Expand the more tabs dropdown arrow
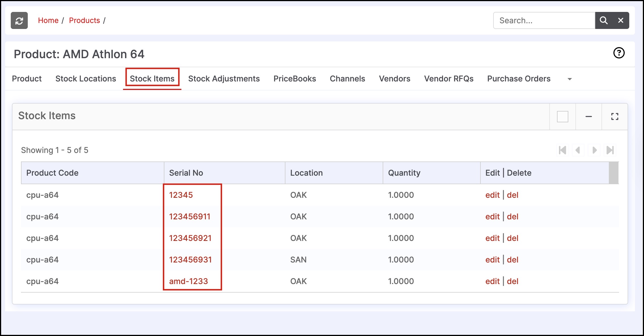 coord(569,79)
